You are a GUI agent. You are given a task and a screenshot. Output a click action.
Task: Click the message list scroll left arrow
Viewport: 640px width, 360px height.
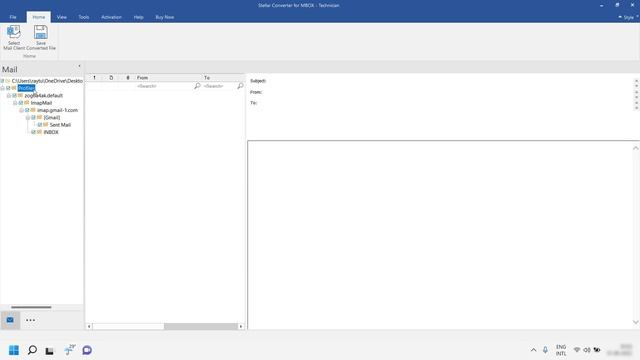(x=89, y=327)
